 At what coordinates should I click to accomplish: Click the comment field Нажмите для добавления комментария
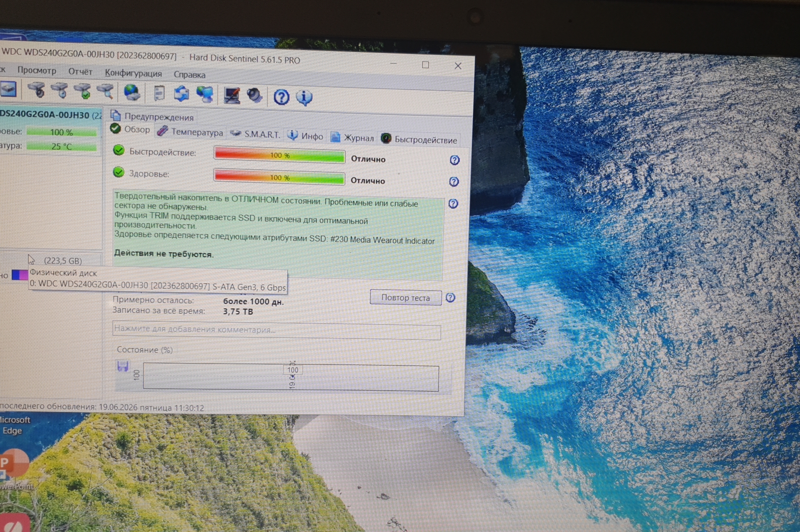click(276, 331)
